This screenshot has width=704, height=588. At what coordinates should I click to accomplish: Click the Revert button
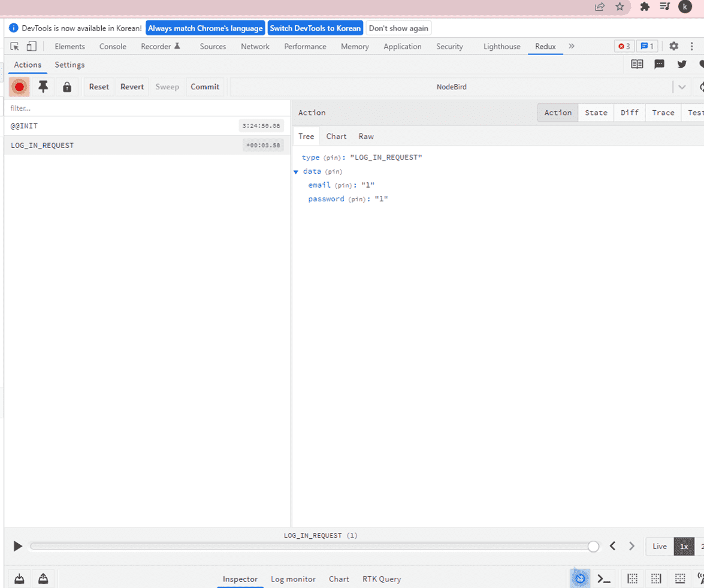click(132, 87)
